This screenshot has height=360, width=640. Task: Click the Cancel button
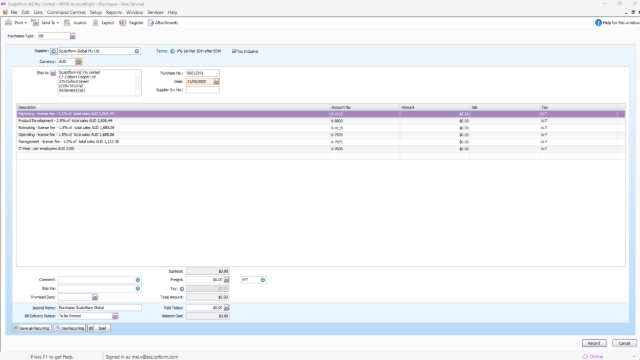[x=624, y=343]
